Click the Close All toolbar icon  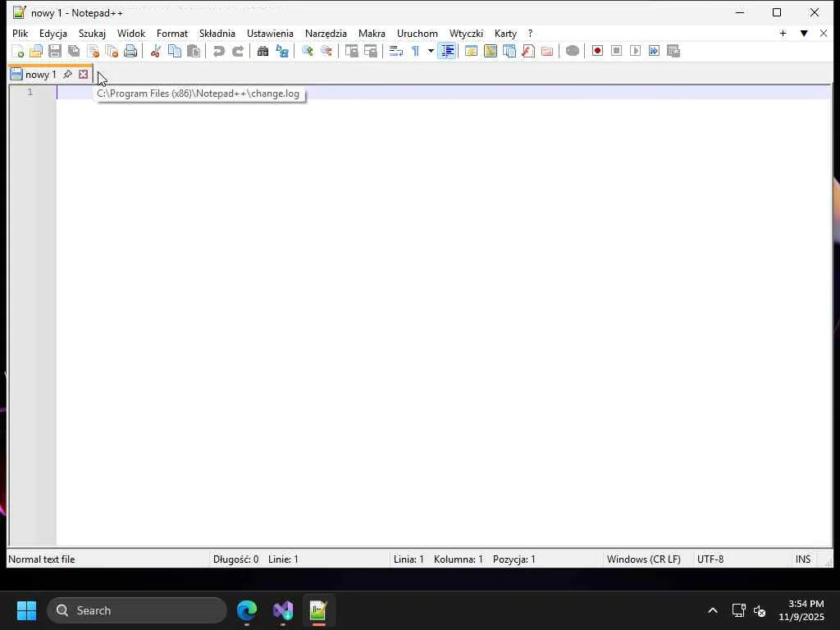112,52
